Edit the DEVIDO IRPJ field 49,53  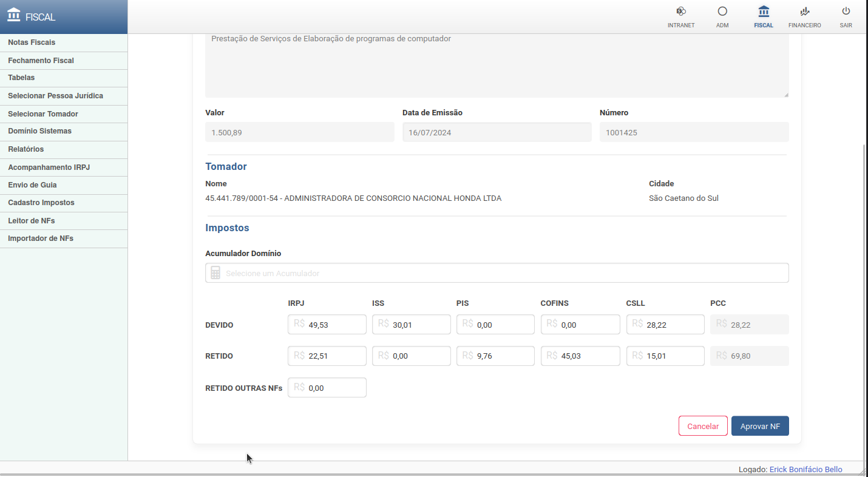pyautogui.click(x=327, y=325)
